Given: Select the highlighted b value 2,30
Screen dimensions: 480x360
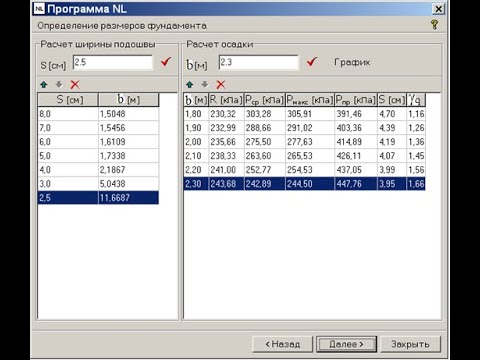Looking at the screenshot, I should [x=196, y=184].
